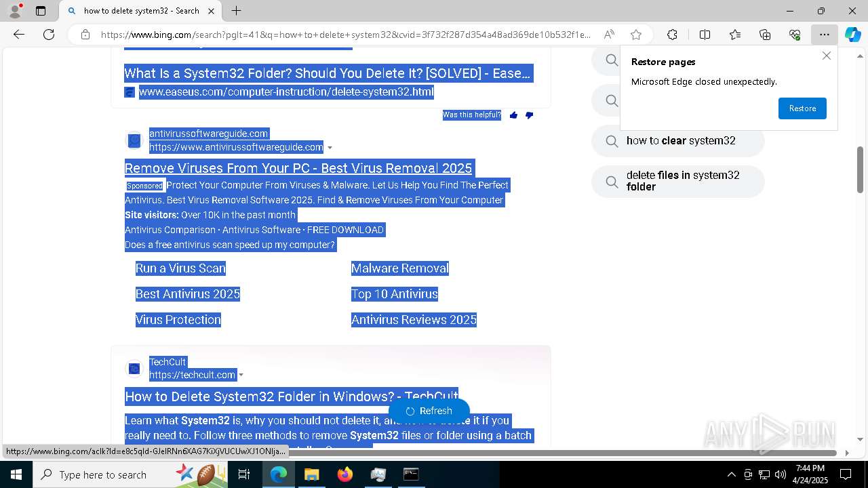Screen dimensions: 868x488
Task: Switch to Edge in taskbar
Action: coord(279,474)
